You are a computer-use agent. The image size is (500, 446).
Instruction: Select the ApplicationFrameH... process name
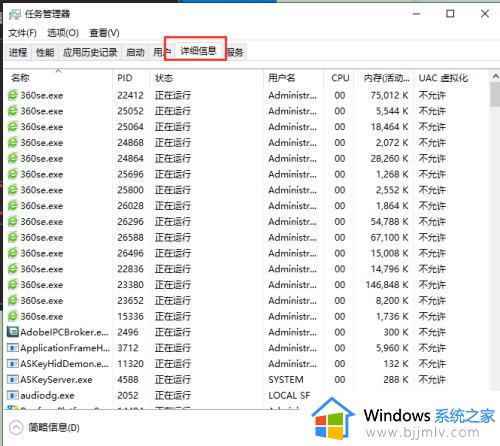(65, 348)
